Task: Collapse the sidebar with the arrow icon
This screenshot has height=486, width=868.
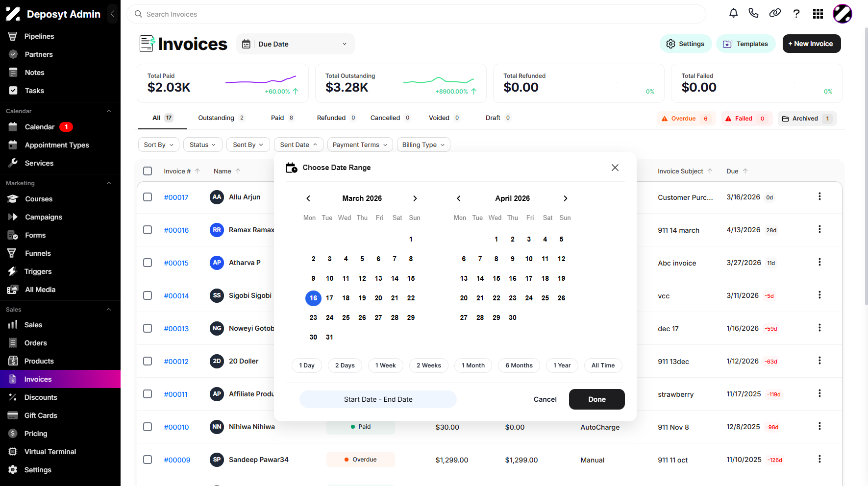Action: click(x=112, y=14)
